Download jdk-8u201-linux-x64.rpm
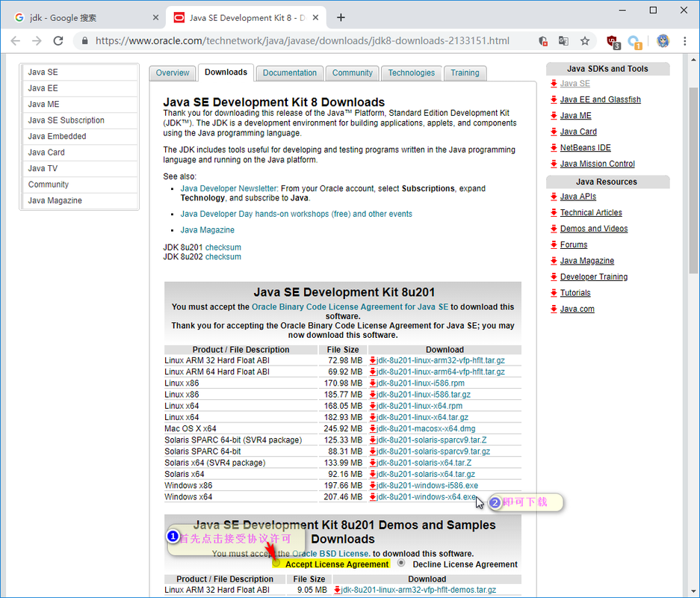 click(419, 406)
